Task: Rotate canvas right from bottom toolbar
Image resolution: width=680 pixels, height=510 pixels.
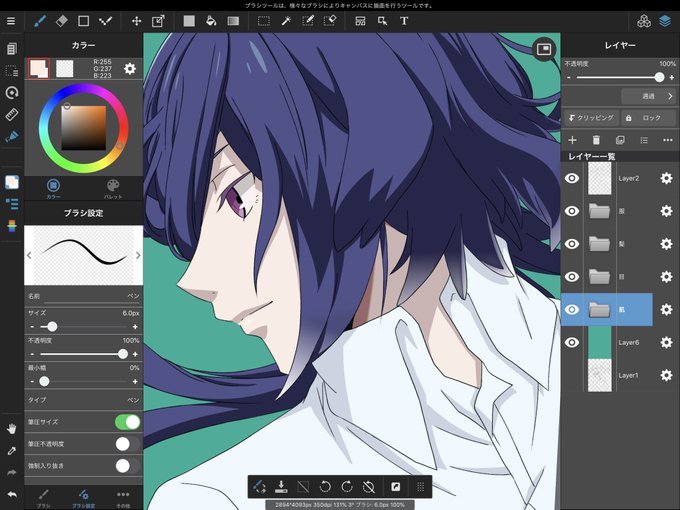Action: tap(347, 487)
